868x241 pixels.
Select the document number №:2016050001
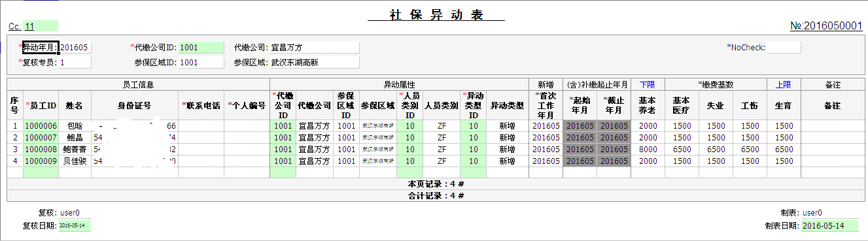826,26
